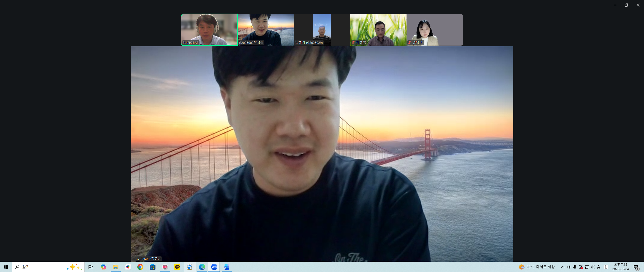Select the 인영 조 participant video tile
This screenshot has height=272, width=644.
(434, 30)
